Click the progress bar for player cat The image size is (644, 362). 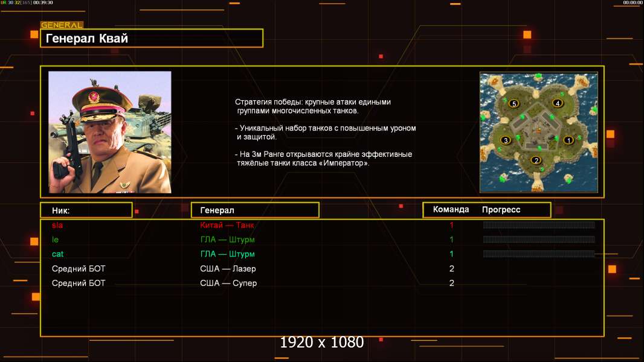click(x=538, y=254)
